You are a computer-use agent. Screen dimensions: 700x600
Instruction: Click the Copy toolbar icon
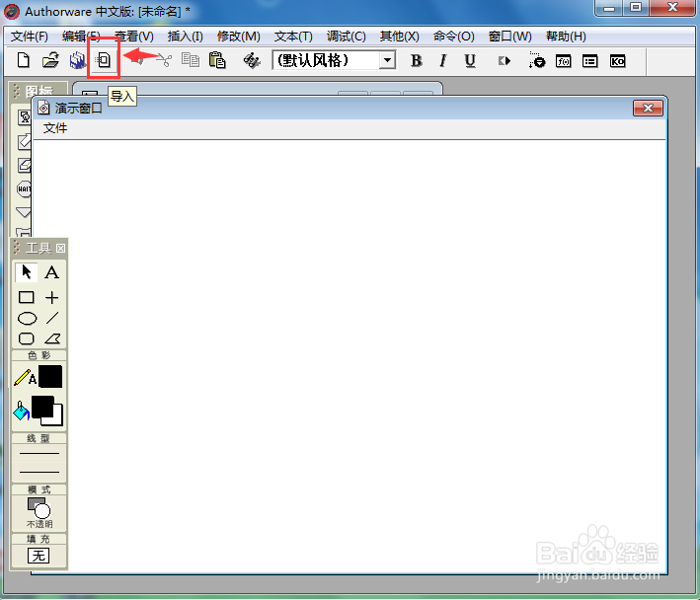pyautogui.click(x=191, y=60)
